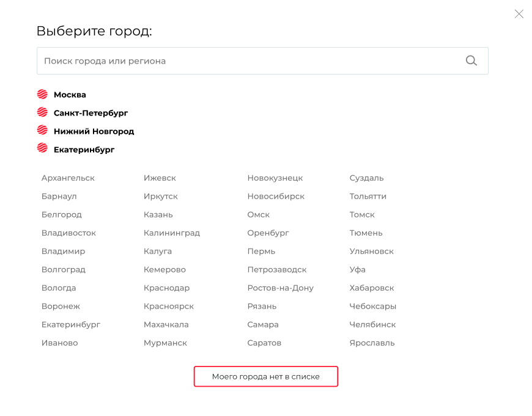Select Ярославль at the list's end
The image size is (532, 416).
[x=372, y=343]
